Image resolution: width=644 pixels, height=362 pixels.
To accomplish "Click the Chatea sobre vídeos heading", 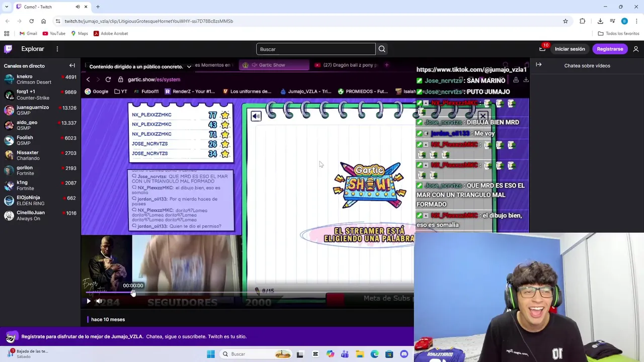I will (x=587, y=65).
